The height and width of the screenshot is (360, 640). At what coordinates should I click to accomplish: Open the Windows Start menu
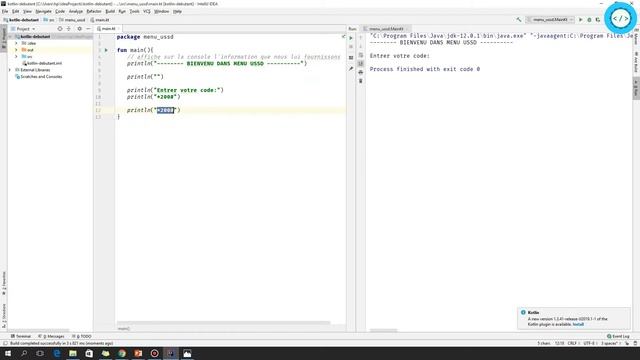point(8,353)
